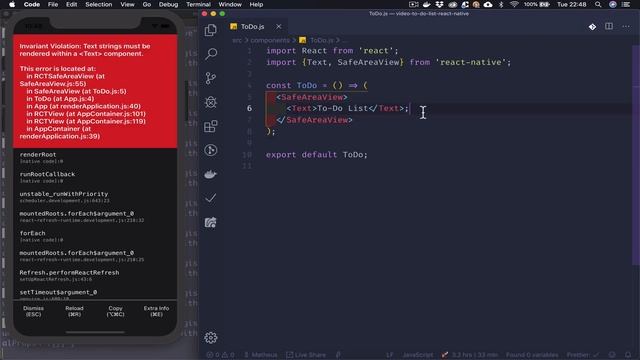The width and height of the screenshot is (640, 360).
Task: Click the forEach stack frame in simulator
Action: (95, 236)
